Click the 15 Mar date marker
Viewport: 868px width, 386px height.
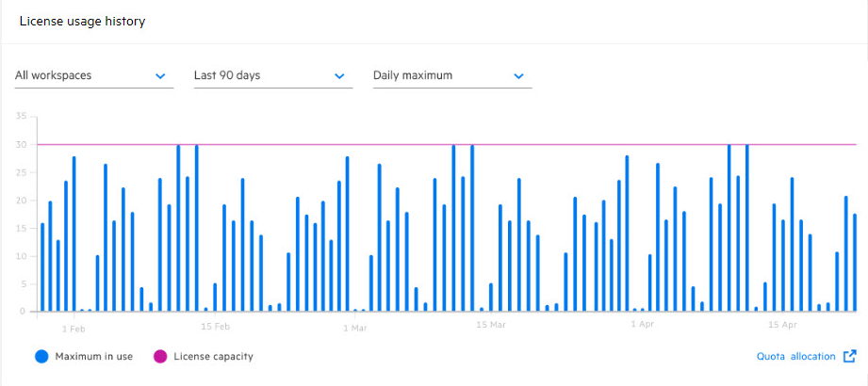[492, 326]
